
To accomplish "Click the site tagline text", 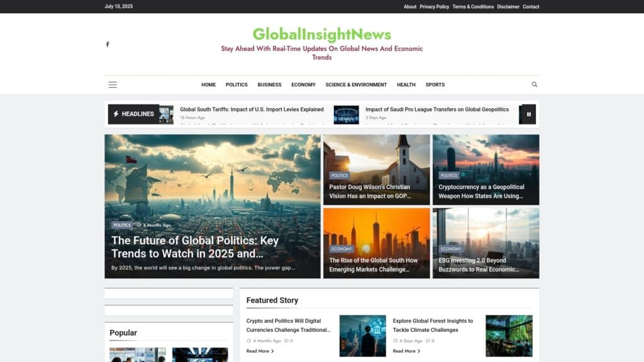I will coord(322,53).
